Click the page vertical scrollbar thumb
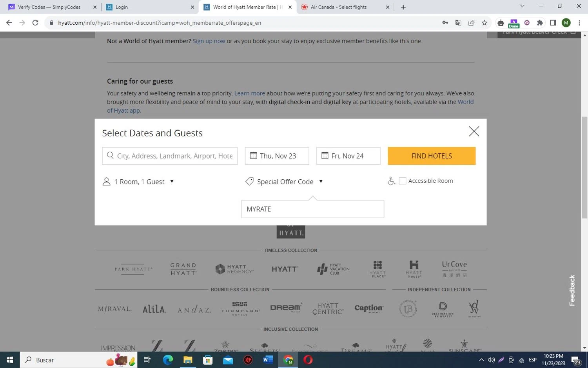This screenshot has height=368, width=588. tap(584, 167)
